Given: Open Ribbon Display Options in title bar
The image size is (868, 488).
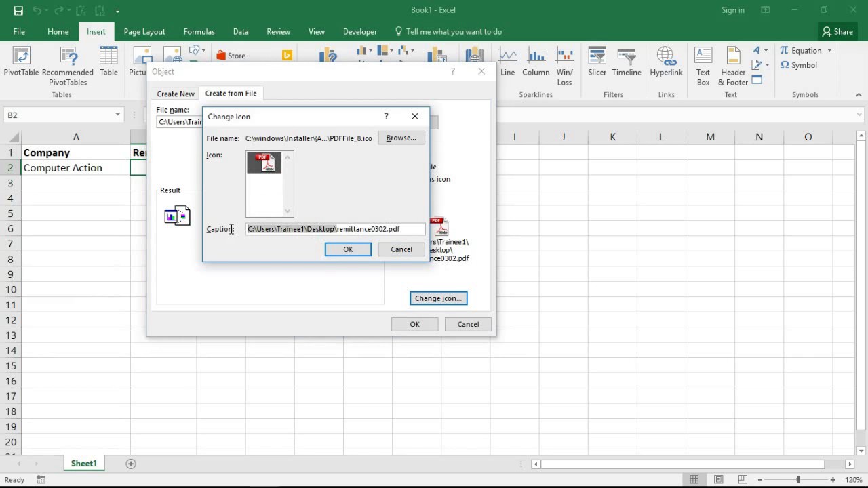Looking at the screenshot, I should [x=766, y=10].
